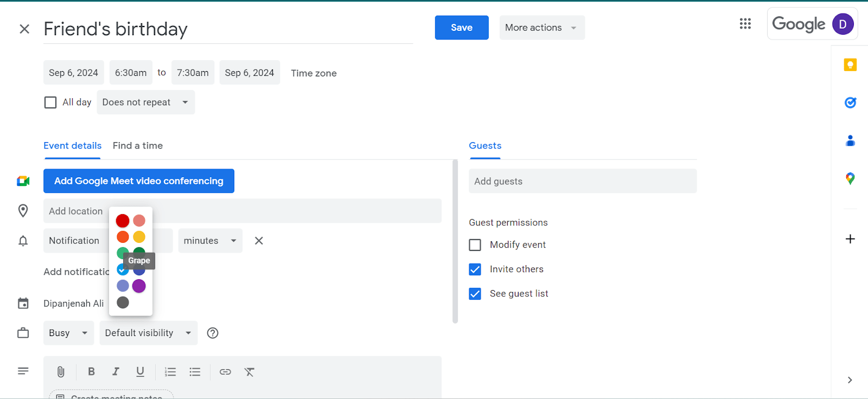Save the event

click(461, 28)
